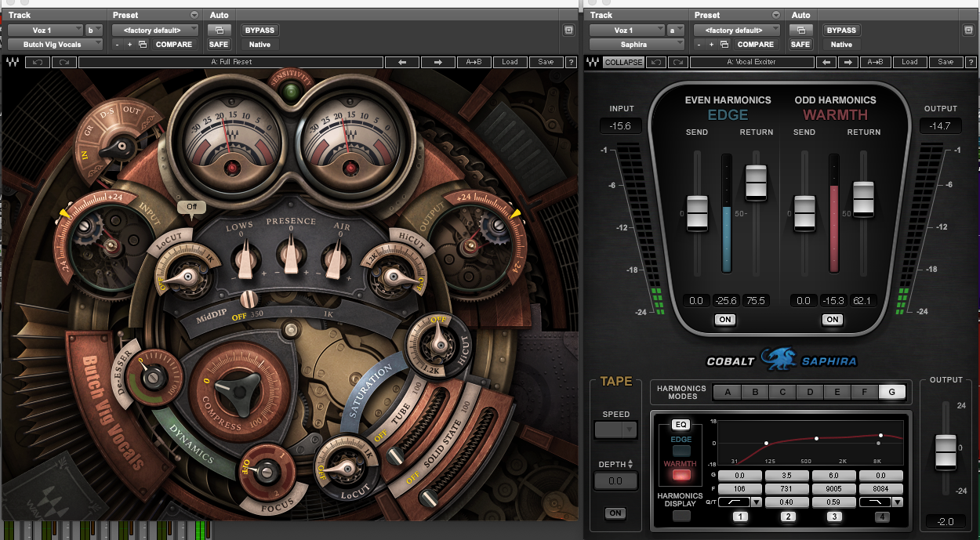Select Harmonics Mode C

tap(782, 393)
